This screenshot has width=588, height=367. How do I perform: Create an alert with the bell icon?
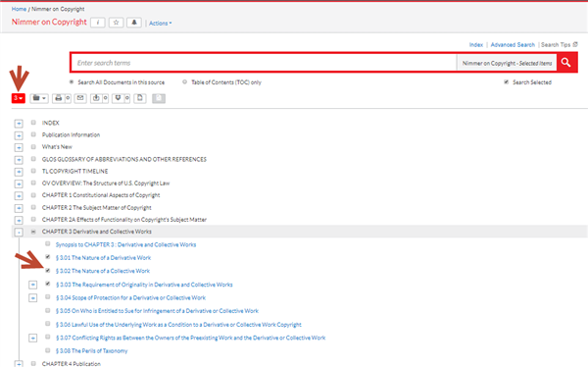pyautogui.click(x=134, y=23)
